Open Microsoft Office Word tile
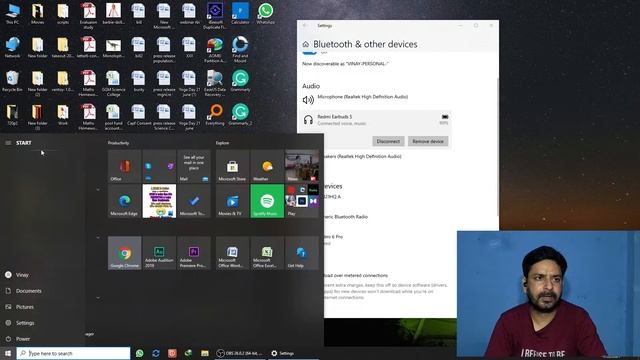Screen dimensions: 640x360 232,253
